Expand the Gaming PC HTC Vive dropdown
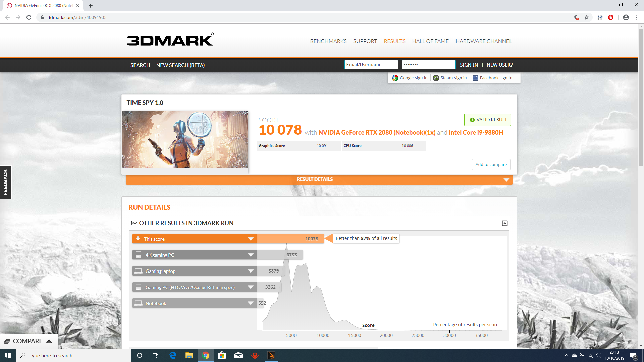 (x=251, y=287)
